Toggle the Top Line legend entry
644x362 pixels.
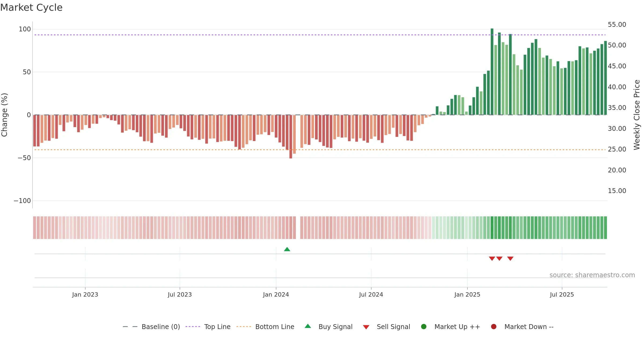pos(208,327)
